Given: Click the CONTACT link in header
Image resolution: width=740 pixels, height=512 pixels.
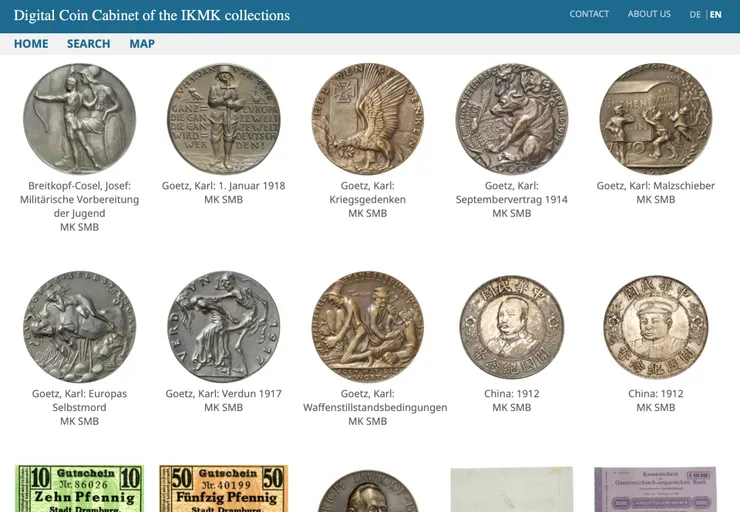Looking at the screenshot, I should point(589,14).
